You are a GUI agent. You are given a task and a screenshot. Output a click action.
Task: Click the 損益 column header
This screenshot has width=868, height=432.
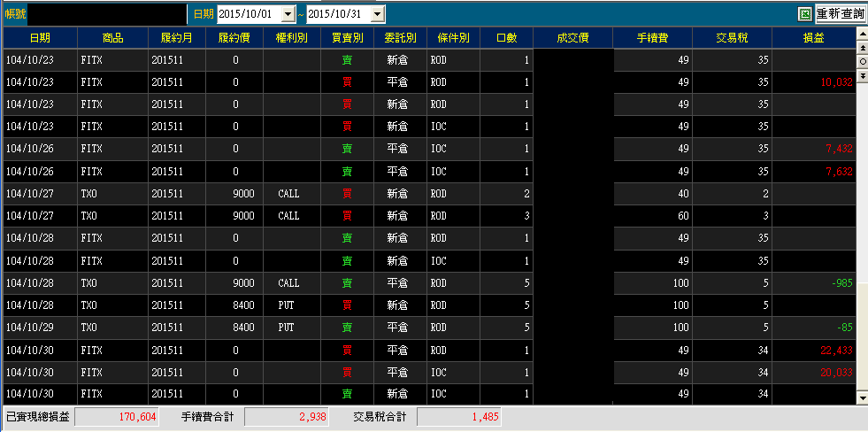814,38
